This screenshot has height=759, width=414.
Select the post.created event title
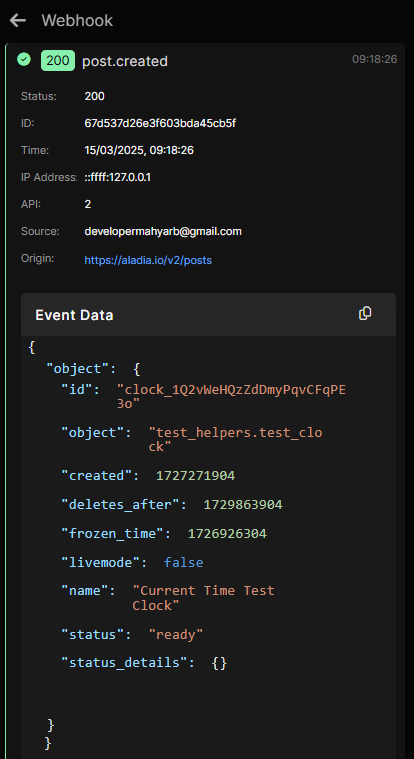tap(125, 61)
